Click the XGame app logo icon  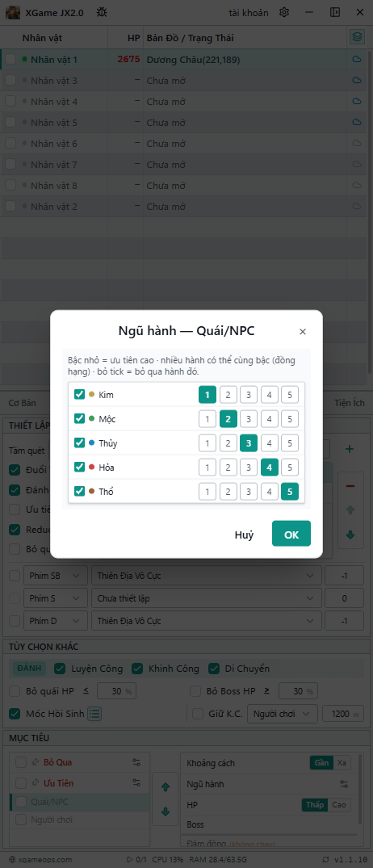pyautogui.click(x=13, y=12)
